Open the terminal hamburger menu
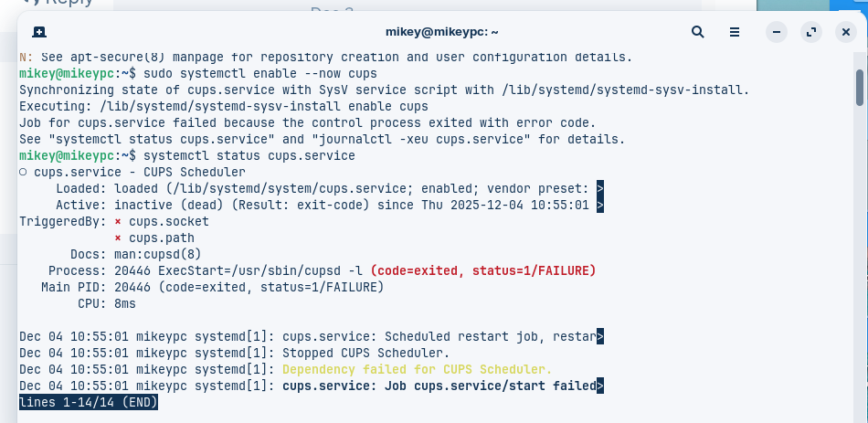 pyautogui.click(x=736, y=32)
